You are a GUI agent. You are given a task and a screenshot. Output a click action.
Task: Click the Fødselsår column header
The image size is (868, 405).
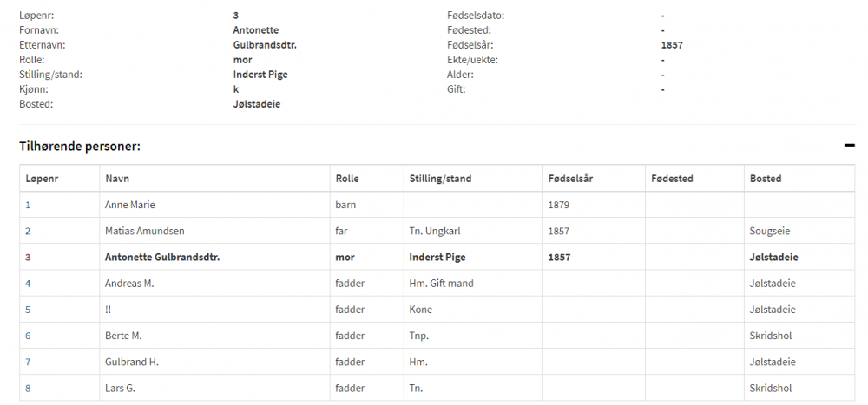(571, 179)
